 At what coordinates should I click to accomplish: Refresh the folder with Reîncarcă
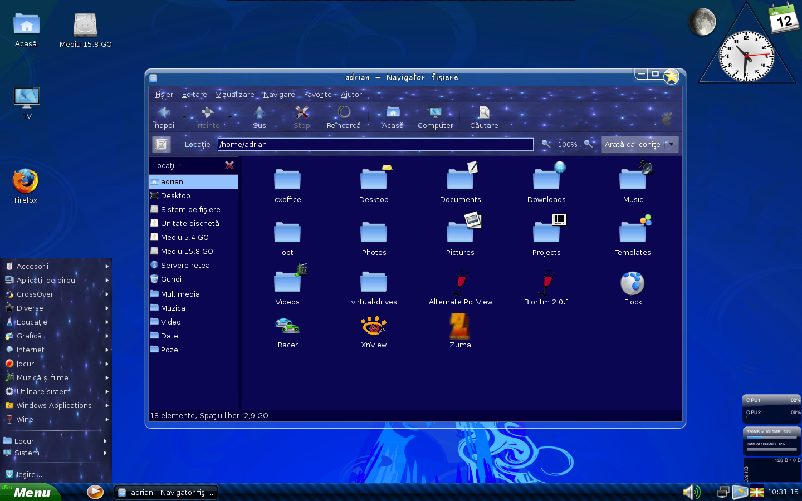click(343, 117)
